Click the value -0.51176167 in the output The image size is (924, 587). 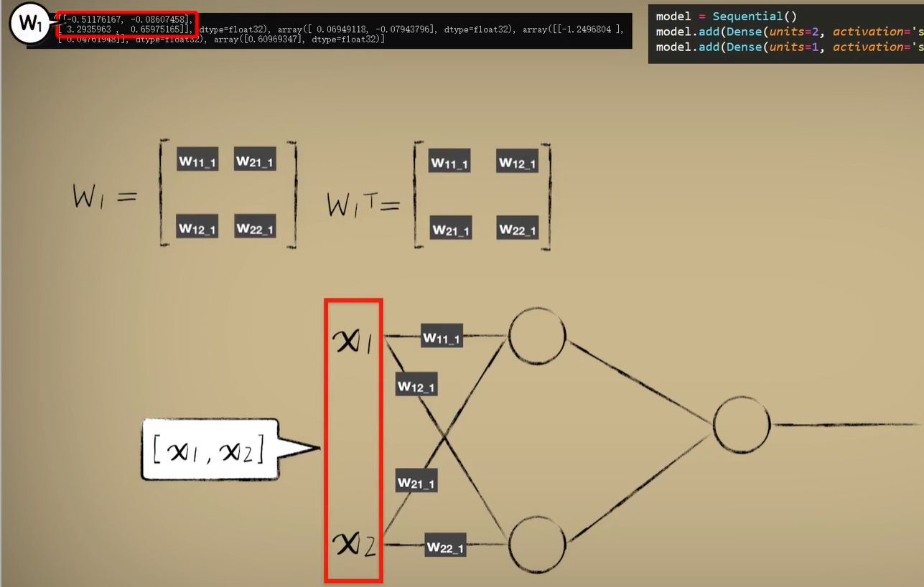(93, 19)
